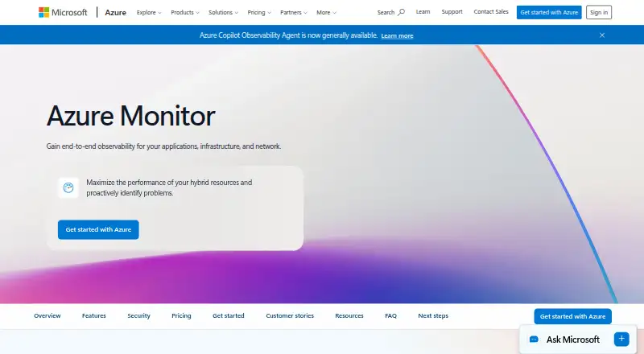Open the Support link in header
The height and width of the screenshot is (354, 644).
pos(452,12)
